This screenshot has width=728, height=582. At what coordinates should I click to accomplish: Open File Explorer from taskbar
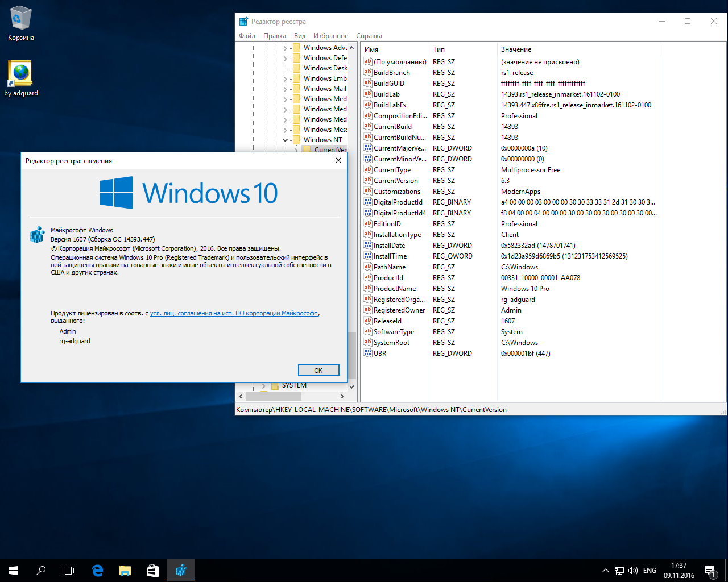[x=125, y=571]
